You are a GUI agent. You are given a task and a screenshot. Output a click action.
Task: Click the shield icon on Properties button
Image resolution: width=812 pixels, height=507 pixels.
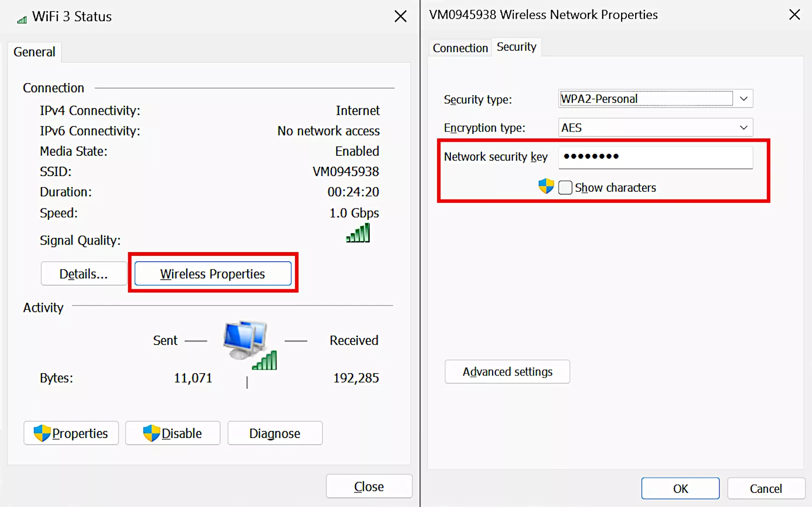[42, 433]
